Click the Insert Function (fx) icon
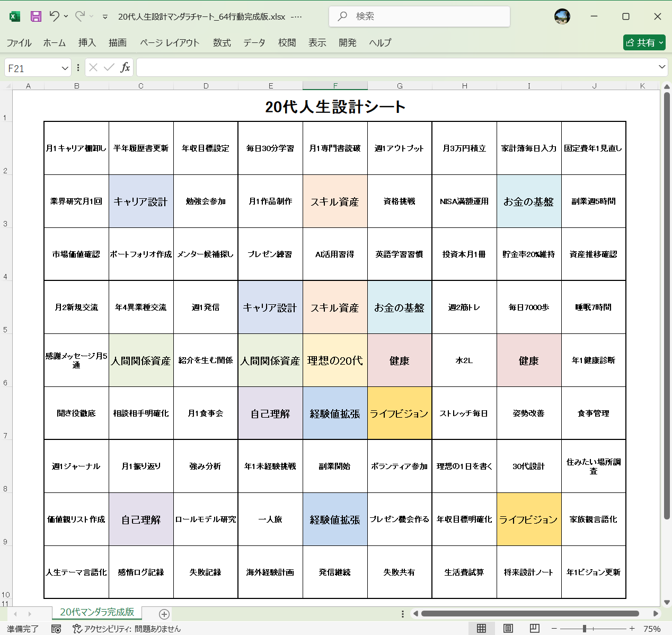Image resolution: width=672 pixels, height=635 pixels. pyautogui.click(x=127, y=67)
